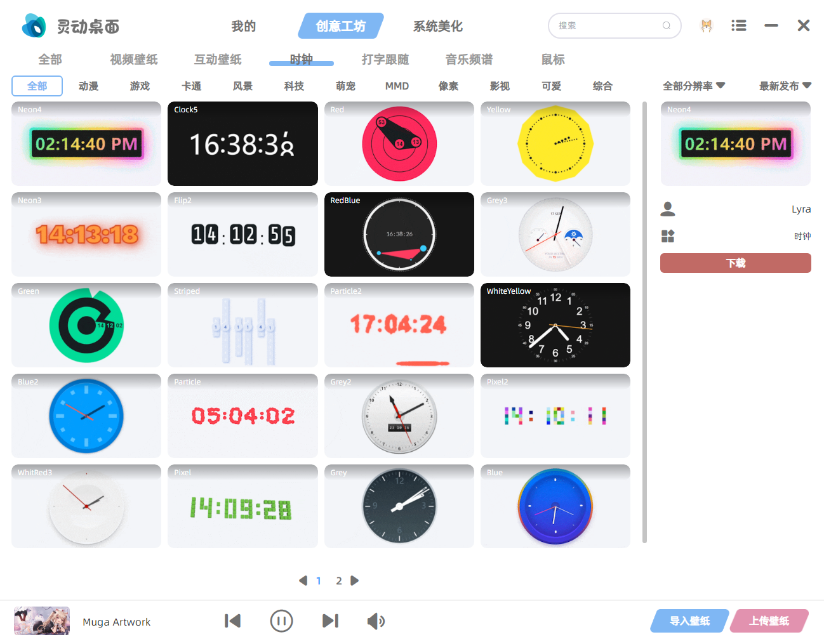Image resolution: width=824 pixels, height=644 pixels.
Task: Open the 最新发布 sort dropdown
Action: click(785, 86)
